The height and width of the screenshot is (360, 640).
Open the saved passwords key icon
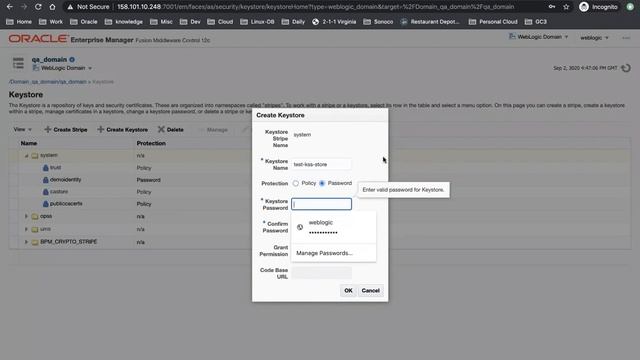pos(551,7)
